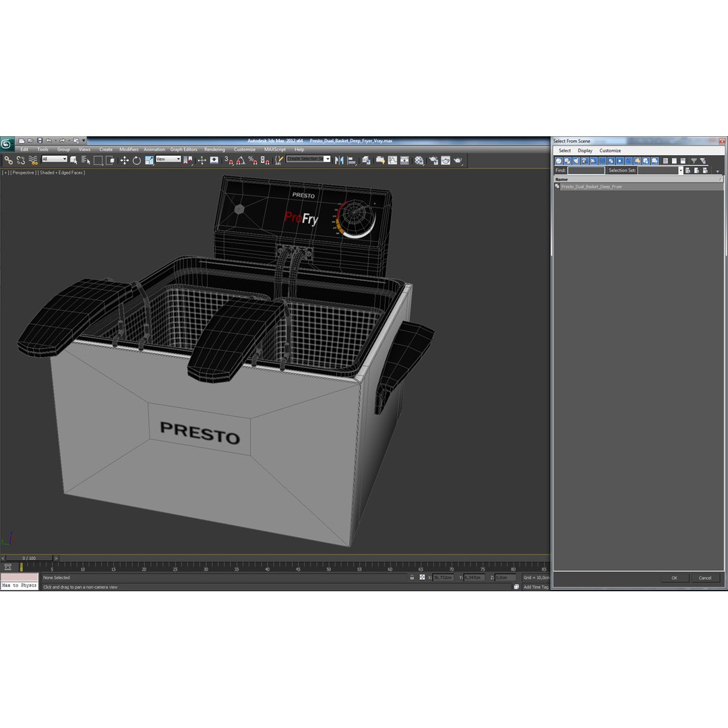Open the Display menu in Select From Scene
Image resolution: width=728 pixels, height=728 pixels.
click(x=585, y=150)
